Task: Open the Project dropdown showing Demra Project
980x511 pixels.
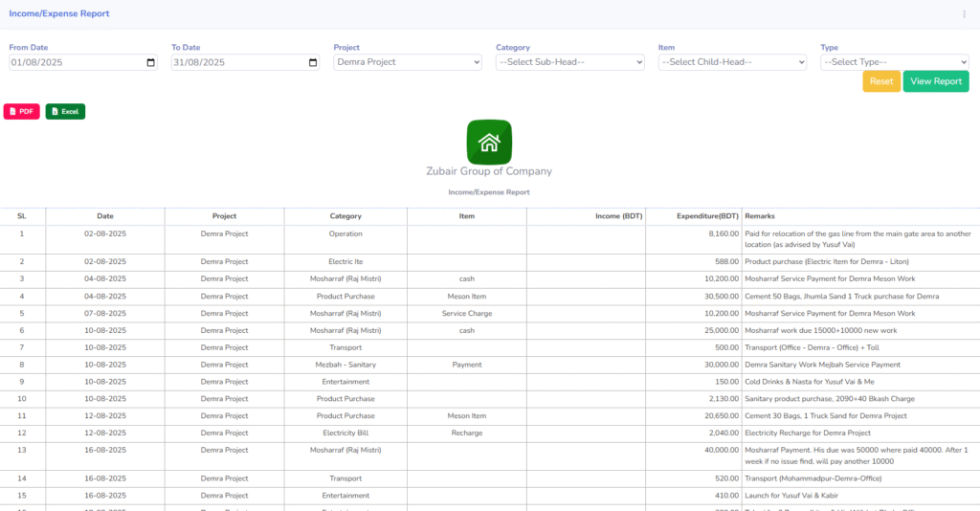Action: pyautogui.click(x=408, y=62)
